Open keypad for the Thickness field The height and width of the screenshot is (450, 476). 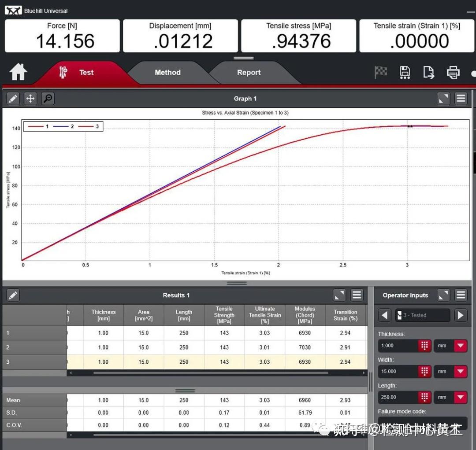coord(424,346)
